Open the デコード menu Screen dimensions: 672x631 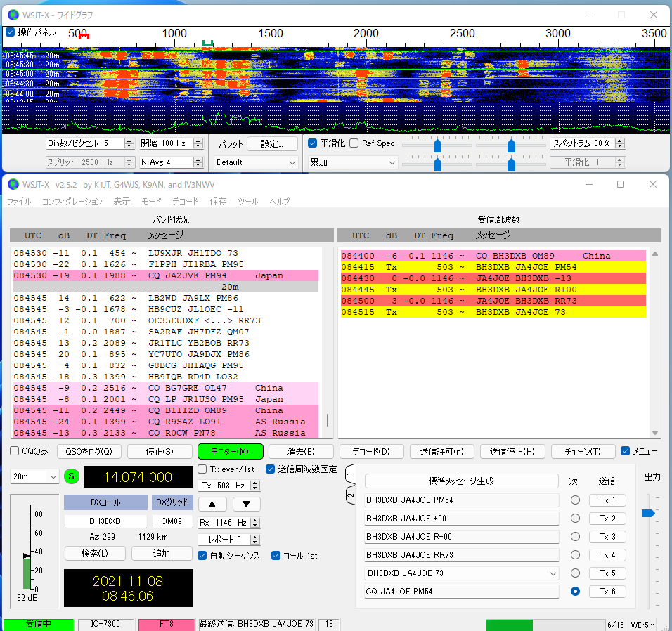(x=185, y=202)
